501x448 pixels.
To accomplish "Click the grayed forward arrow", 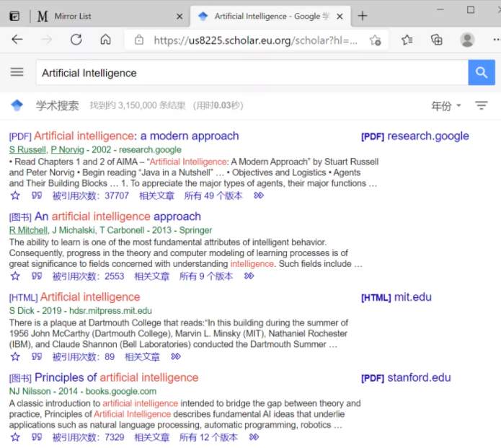I will 47,40.
